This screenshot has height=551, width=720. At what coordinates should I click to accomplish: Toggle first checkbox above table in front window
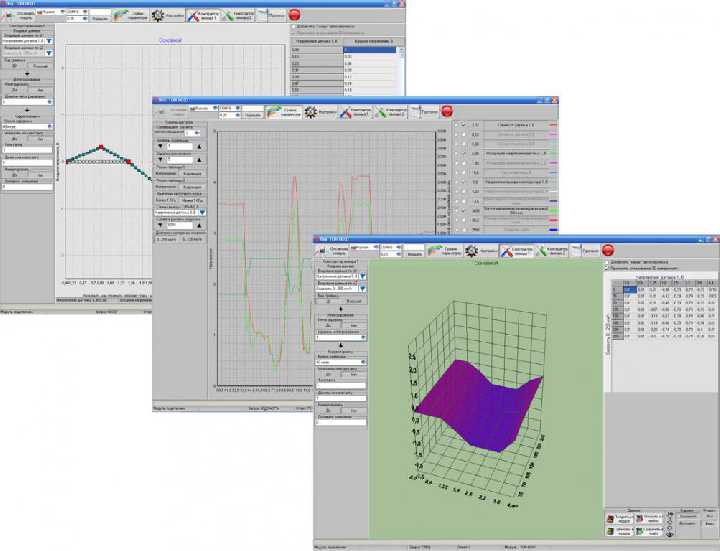click(607, 262)
